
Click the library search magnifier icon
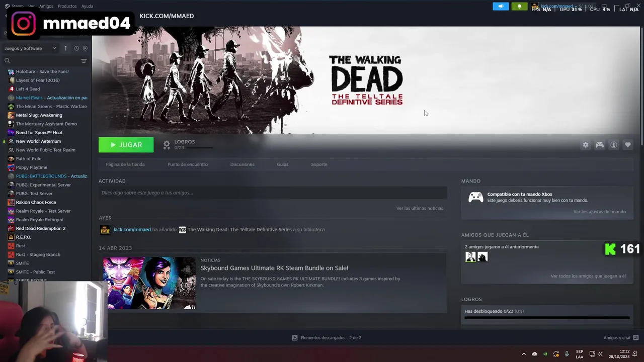tap(7, 61)
